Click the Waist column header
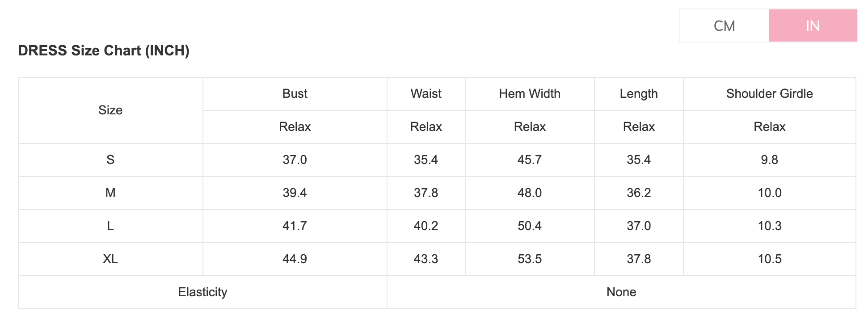 tap(426, 94)
